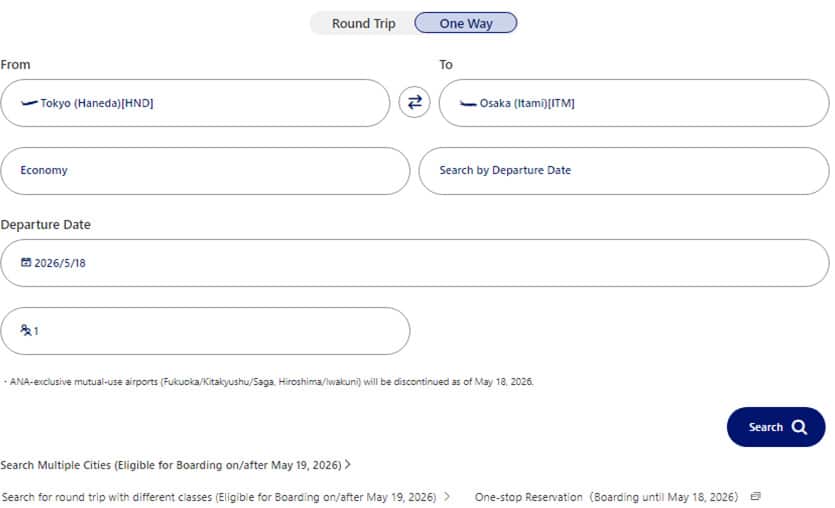This screenshot has width=835, height=508.
Task: Open the Economy class dropdown
Action: point(205,171)
